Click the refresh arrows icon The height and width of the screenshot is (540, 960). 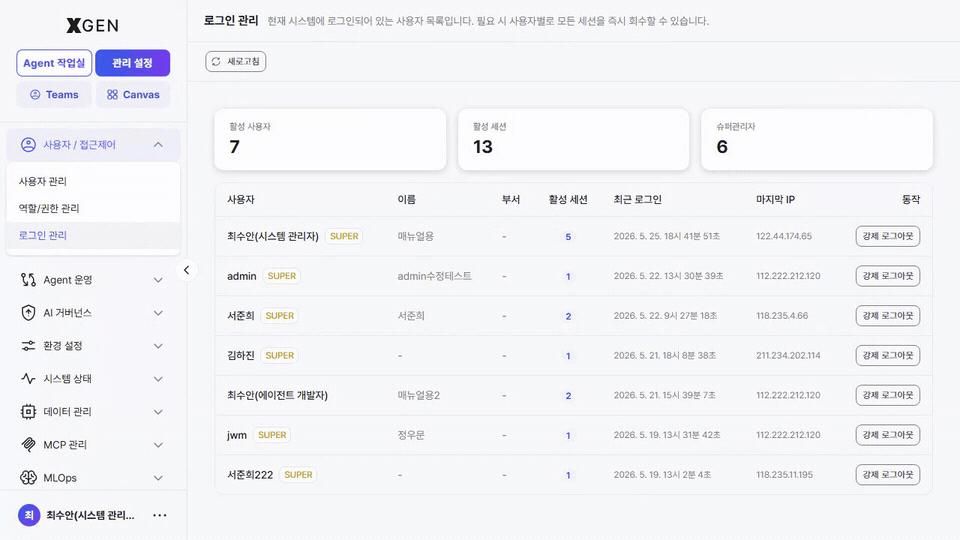tap(216, 61)
